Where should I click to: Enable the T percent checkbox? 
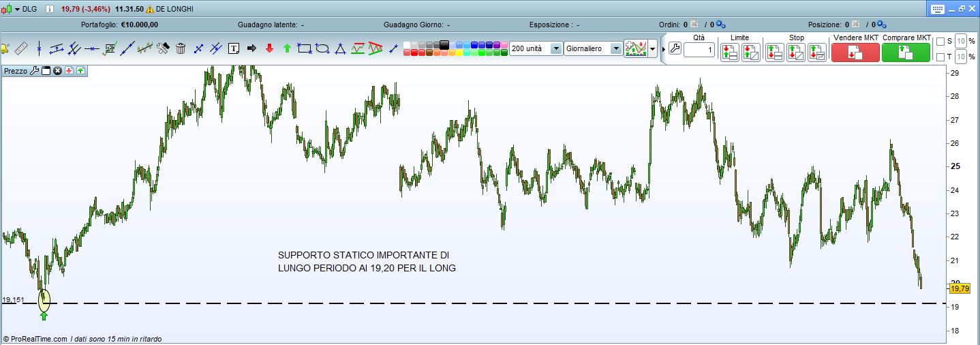click(x=940, y=57)
